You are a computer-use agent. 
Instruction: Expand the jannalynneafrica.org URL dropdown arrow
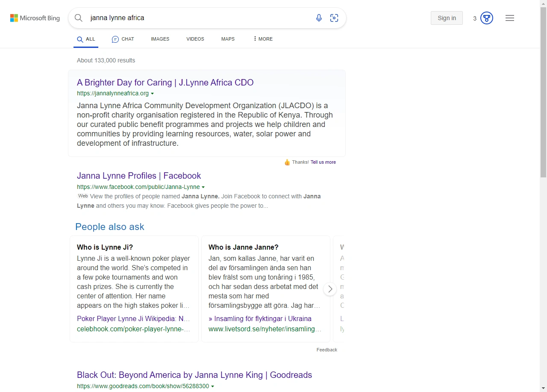[x=153, y=94]
